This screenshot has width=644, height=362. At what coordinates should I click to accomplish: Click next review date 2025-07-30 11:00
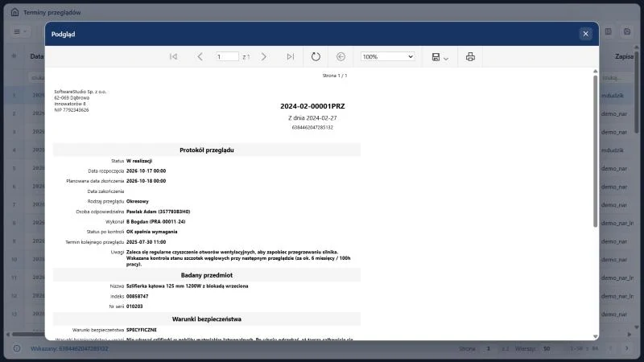pos(147,242)
